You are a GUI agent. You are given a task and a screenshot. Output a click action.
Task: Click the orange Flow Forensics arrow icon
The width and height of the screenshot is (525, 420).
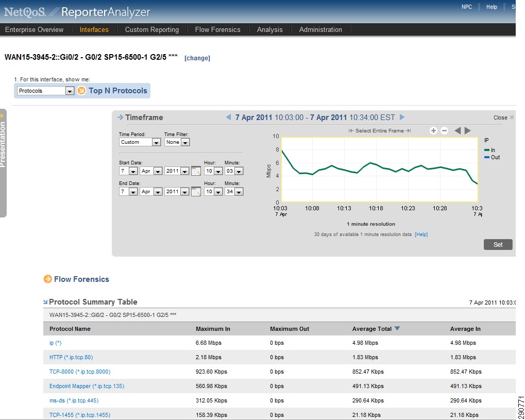(x=47, y=279)
